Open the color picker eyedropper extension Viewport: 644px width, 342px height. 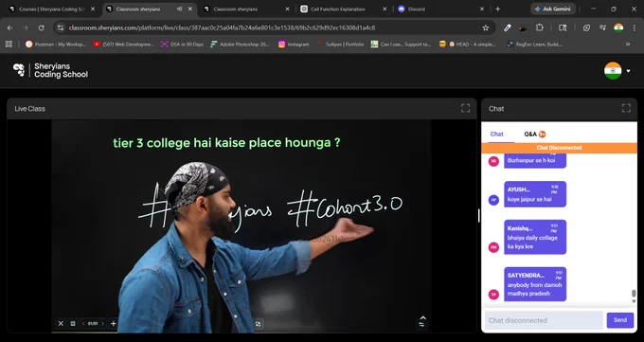click(508, 28)
